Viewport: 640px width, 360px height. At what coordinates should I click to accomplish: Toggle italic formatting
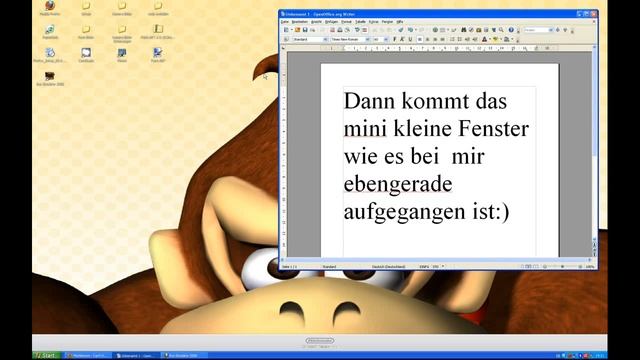coord(402,39)
